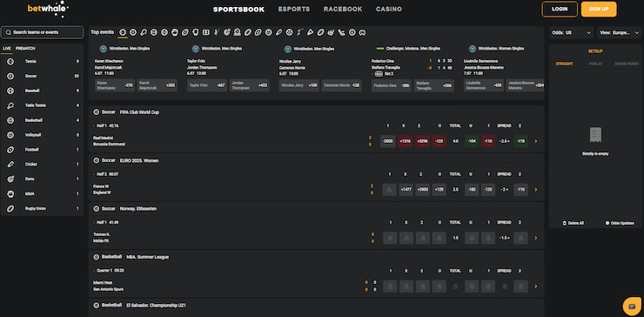
Task: Expand more markets for Real Madrid match
Action: click(535, 141)
